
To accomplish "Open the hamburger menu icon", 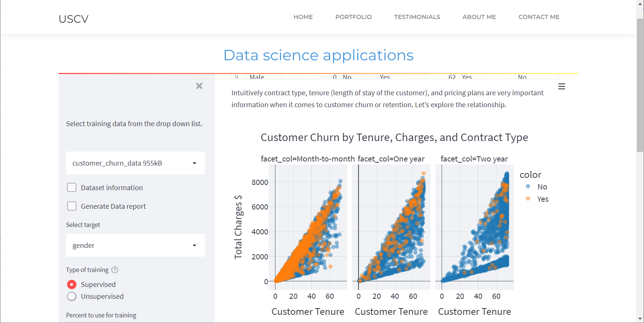I will (562, 87).
